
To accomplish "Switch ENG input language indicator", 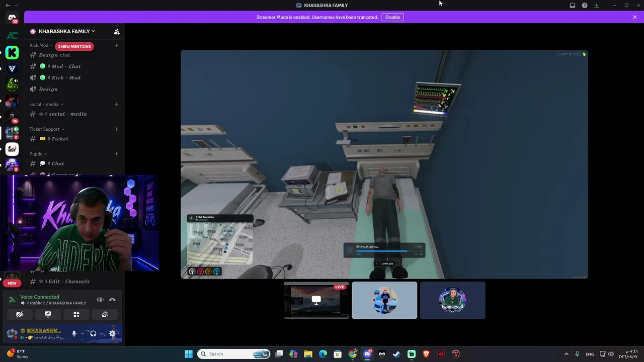I will point(590,354).
